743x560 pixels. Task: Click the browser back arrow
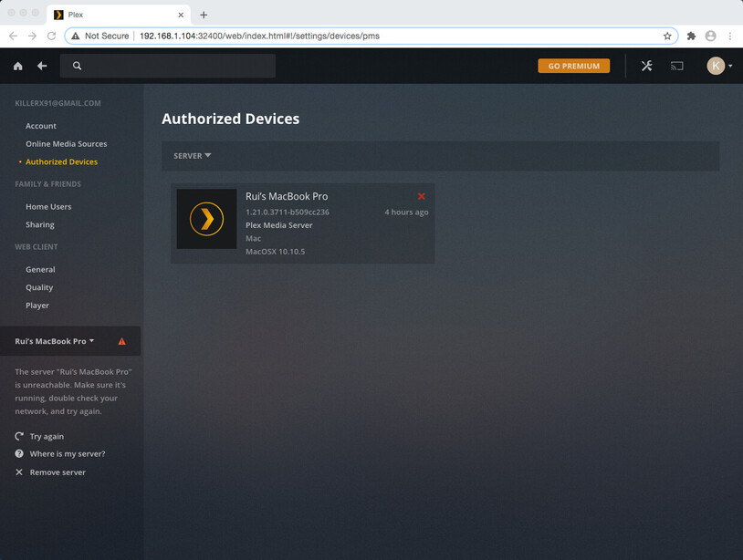(14, 36)
